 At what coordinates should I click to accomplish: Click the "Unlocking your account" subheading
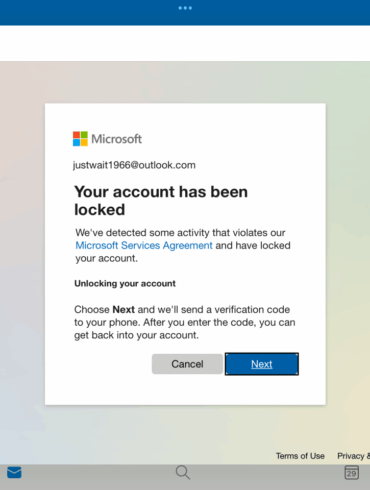[x=125, y=283]
